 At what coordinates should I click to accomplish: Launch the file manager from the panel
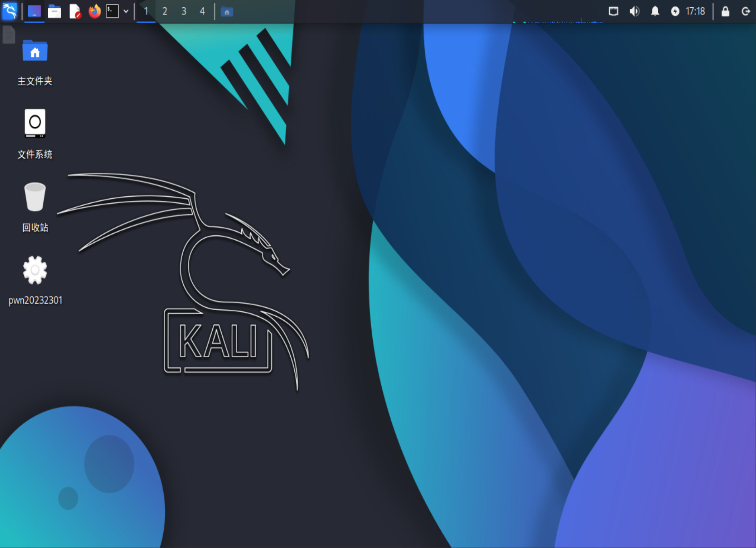tap(54, 11)
